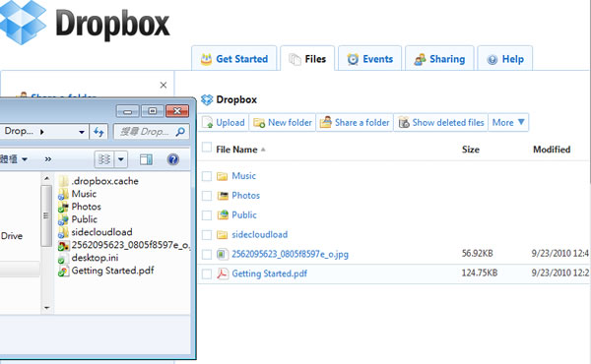Image resolution: width=591 pixels, height=364 pixels.
Task: Click the PDF icon beside Getting Started.pdf
Action: [223, 274]
